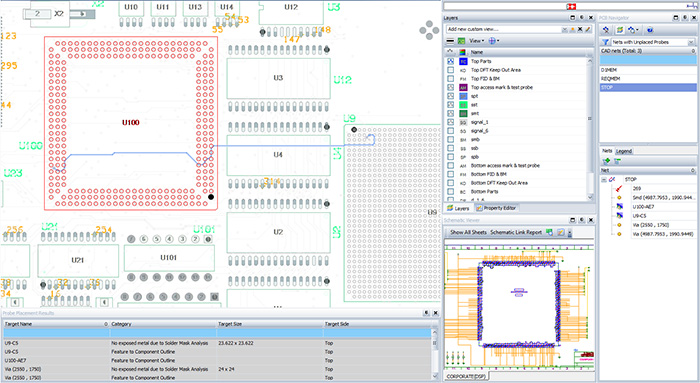This screenshot has width=700, height=383.
Task: Switch to the Legend tab
Action: 624,151
